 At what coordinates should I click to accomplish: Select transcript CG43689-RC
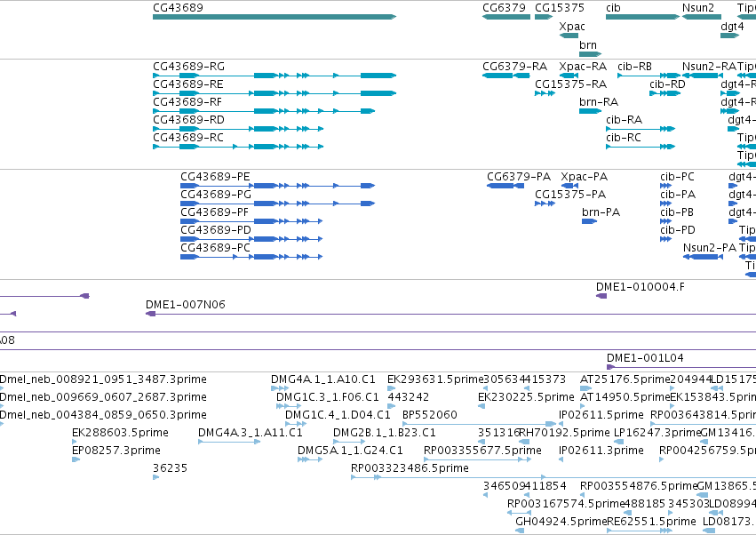[x=238, y=147]
